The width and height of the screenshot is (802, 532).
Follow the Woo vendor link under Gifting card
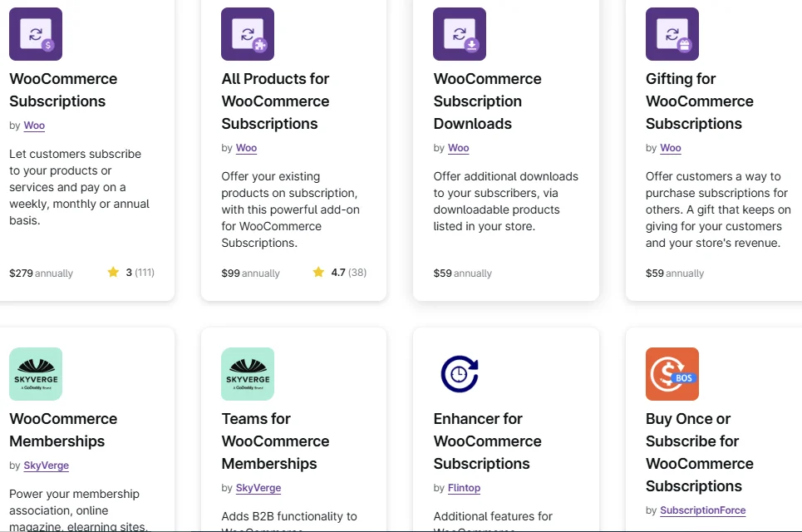(x=670, y=148)
